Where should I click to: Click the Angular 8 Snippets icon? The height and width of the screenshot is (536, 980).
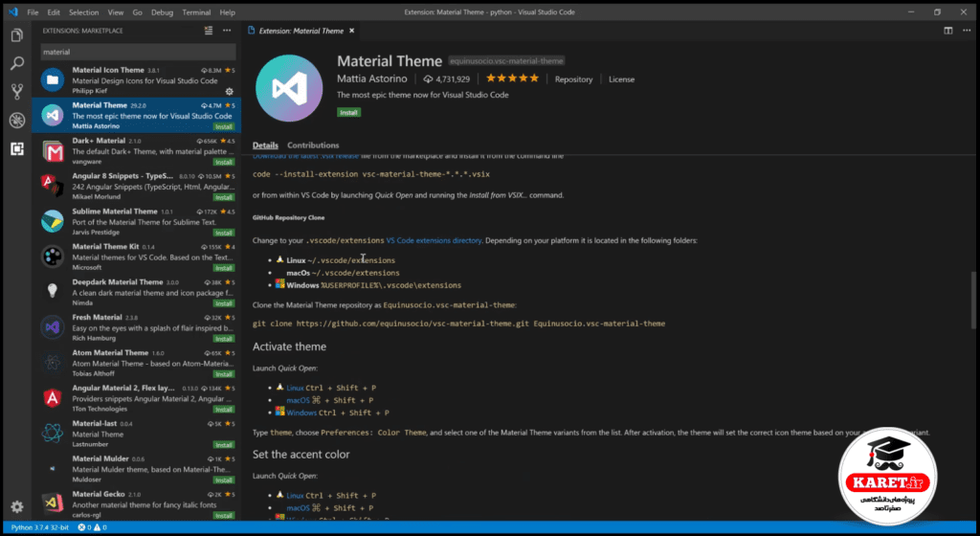click(53, 186)
